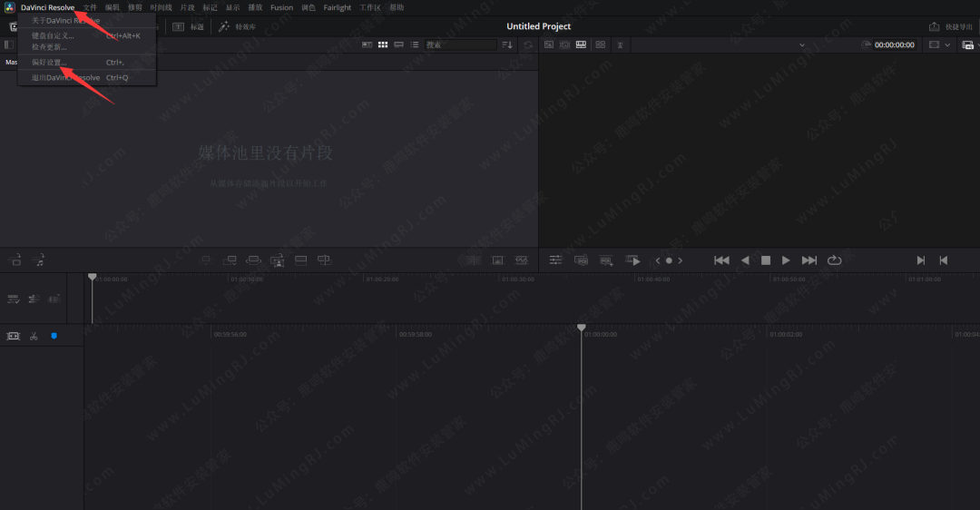Image resolution: width=980 pixels, height=510 pixels.
Task: Click 键盘自定义 (Keyboard Customization) menu entry
Action: 53,36
